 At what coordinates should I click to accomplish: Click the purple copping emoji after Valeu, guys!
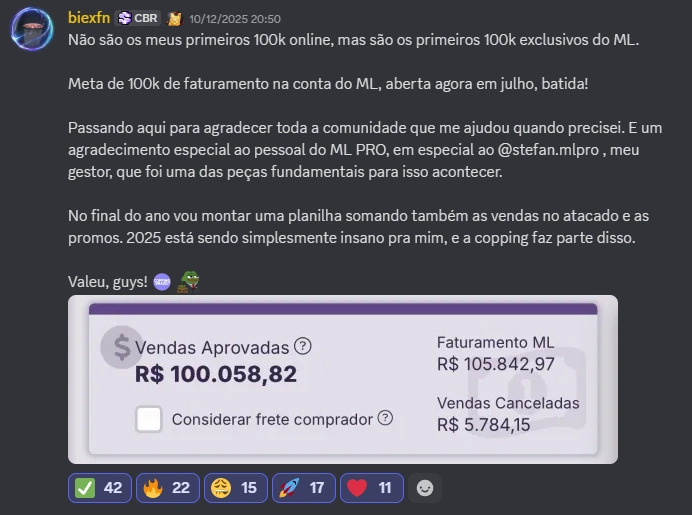tap(162, 282)
